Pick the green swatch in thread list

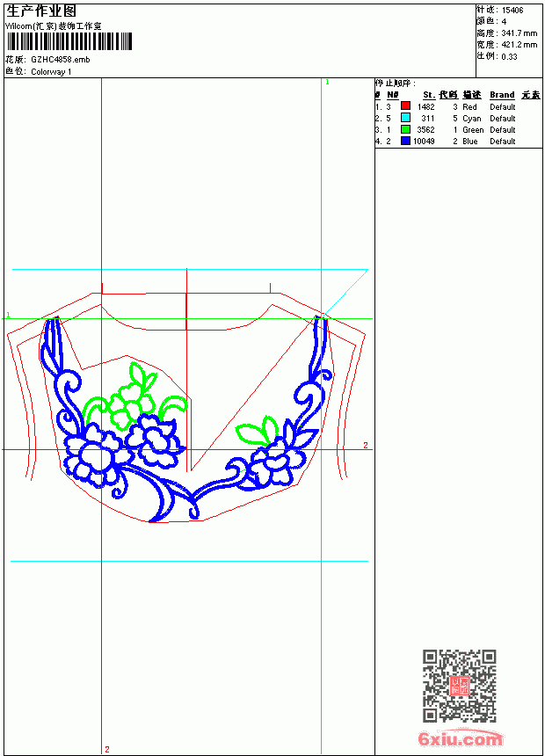click(x=405, y=128)
